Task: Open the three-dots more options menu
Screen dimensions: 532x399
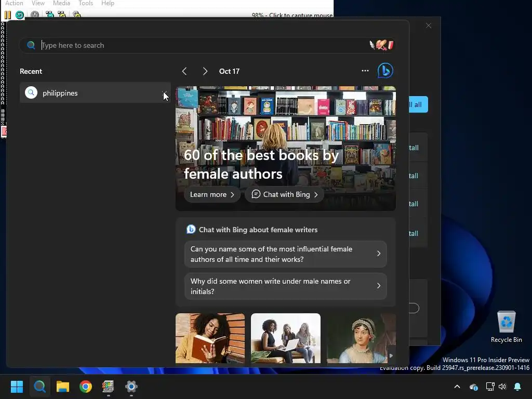Action: (365, 71)
